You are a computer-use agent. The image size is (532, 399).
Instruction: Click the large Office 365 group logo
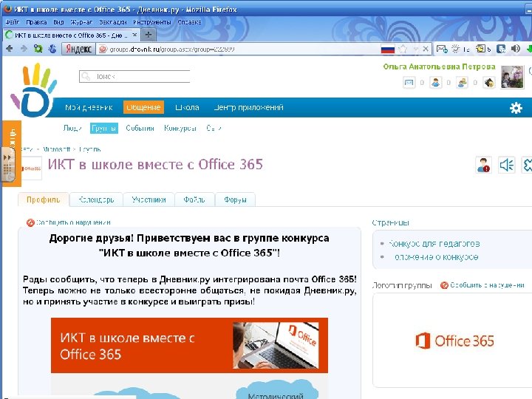click(454, 341)
